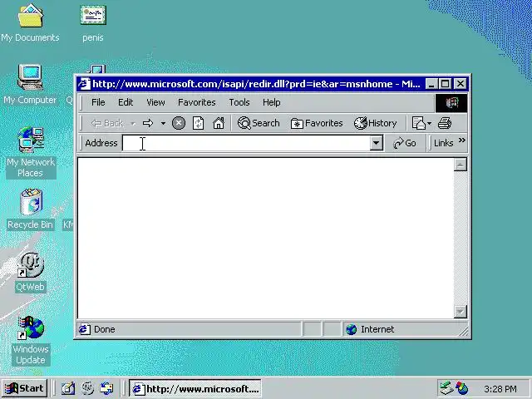The height and width of the screenshot is (399, 532).
Task: Click the Show Desktop quick launch icon
Action: coord(68,388)
